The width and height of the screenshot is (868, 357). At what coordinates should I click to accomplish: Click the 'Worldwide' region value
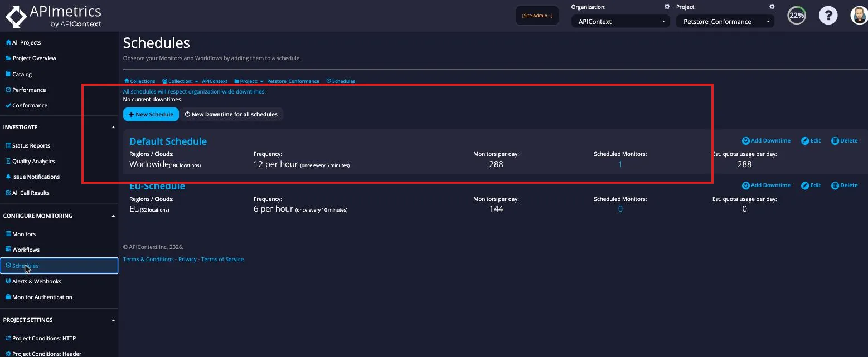[x=149, y=164]
